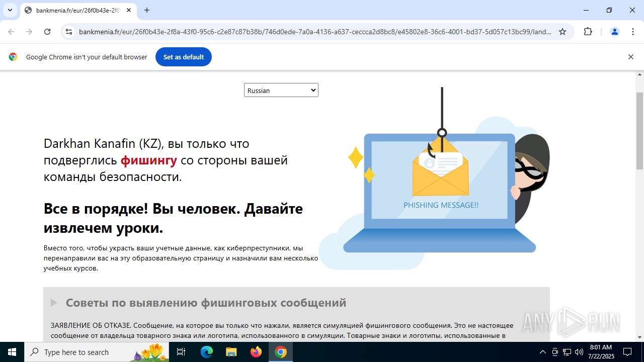
Task: View site information icon in address bar
Action: point(69,32)
